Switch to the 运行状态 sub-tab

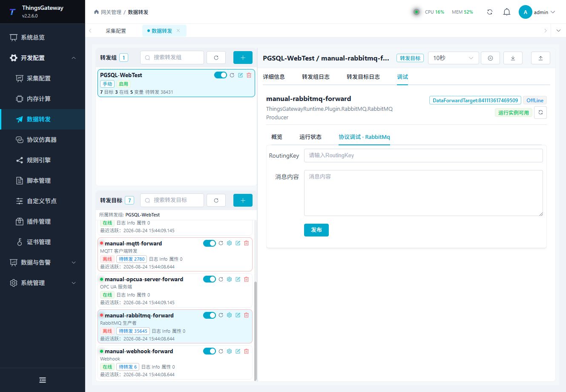pyautogui.click(x=310, y=137)
